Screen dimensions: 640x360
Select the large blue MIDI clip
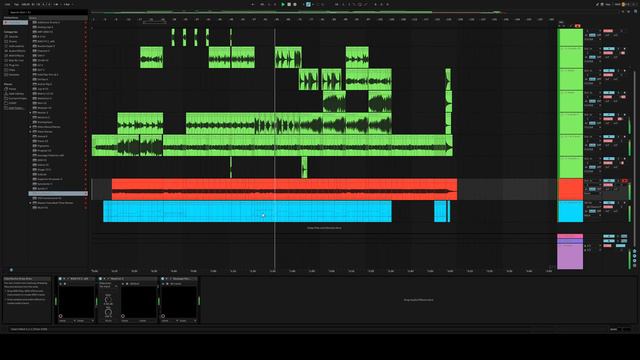point(247,211)
